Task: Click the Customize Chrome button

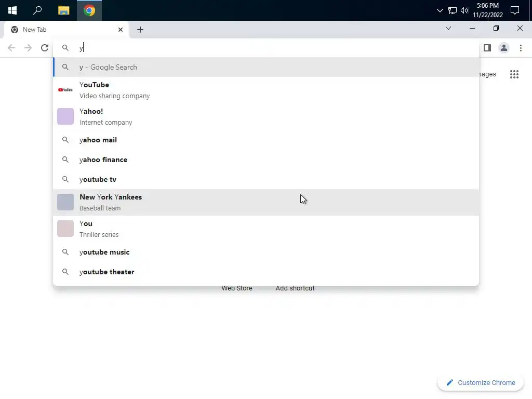Action: point(481,383)
